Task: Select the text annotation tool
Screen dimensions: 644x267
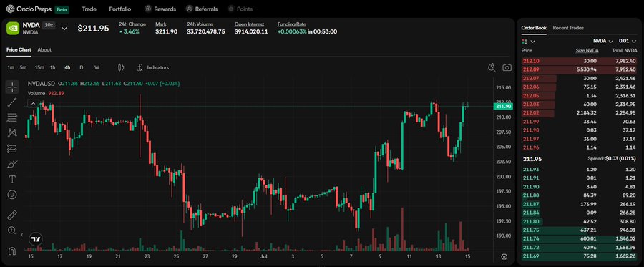Action: [12, 179]
